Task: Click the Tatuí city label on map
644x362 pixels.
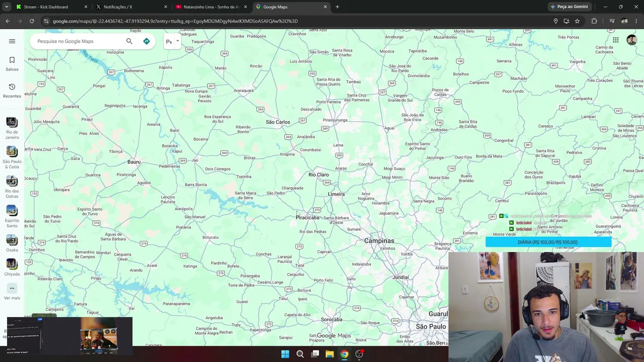Action: [283, 299]
